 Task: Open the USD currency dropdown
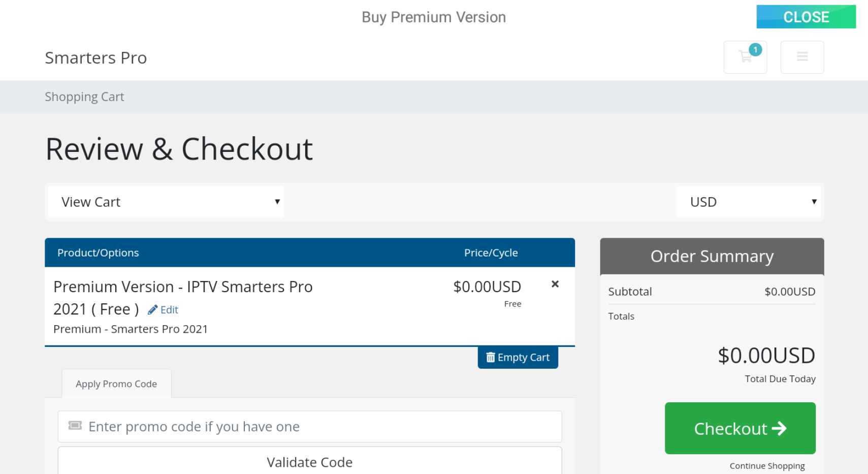coord(749,202)
